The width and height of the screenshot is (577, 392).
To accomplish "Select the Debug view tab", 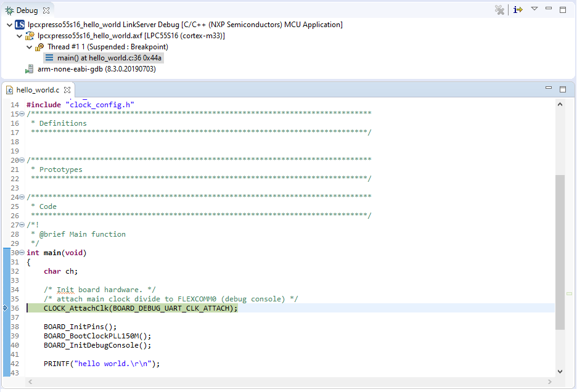I will point(27,10).
